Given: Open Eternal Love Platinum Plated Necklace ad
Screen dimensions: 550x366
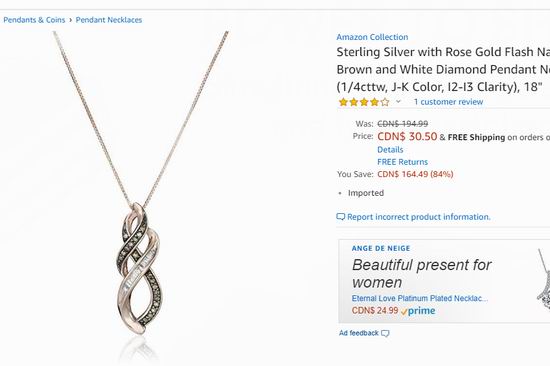Looking at the screenshot, I should pyautogui.click(x=420, y=298).
